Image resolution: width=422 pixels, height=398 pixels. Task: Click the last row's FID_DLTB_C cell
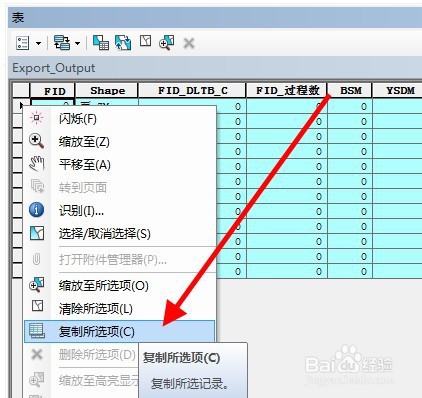(232, 271)
